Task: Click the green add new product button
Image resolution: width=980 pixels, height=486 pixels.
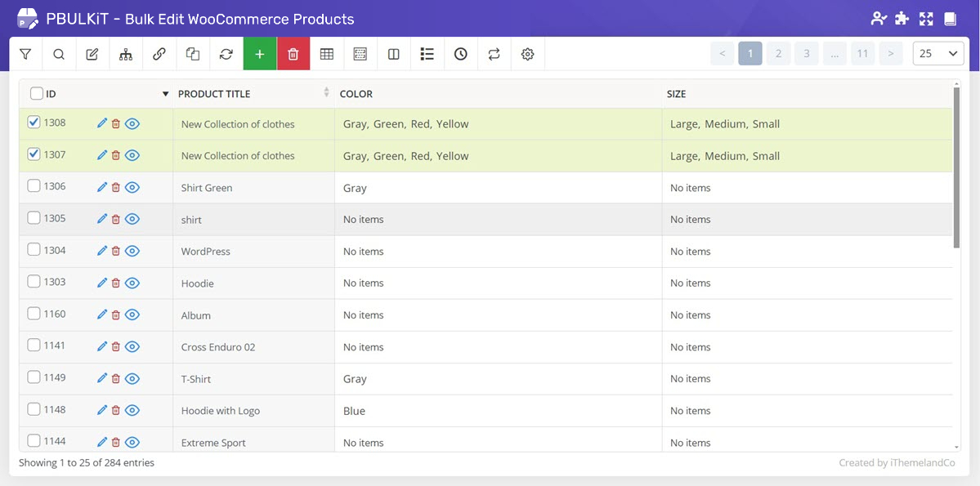Action: [260, 54]
